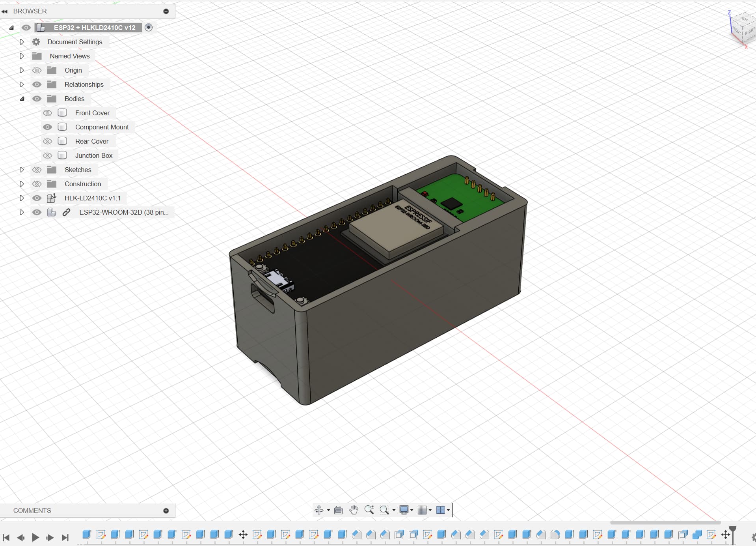
Task: Hide the Component Mount body
Action: (47, 127)
